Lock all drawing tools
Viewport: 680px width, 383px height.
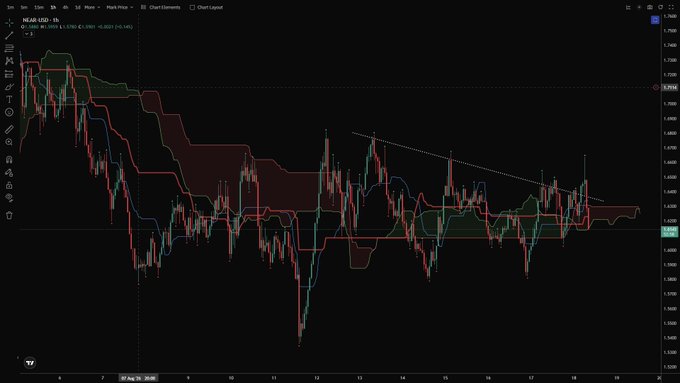(x=9, y=185)
